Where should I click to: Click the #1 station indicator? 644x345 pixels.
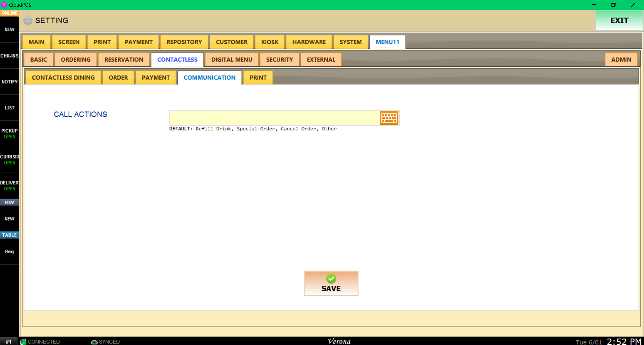click(x=9, y=342)
